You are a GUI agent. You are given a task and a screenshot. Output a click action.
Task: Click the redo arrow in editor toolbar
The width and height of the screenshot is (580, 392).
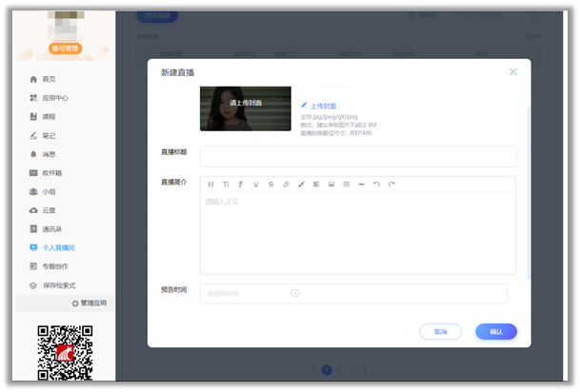point(391,184)
